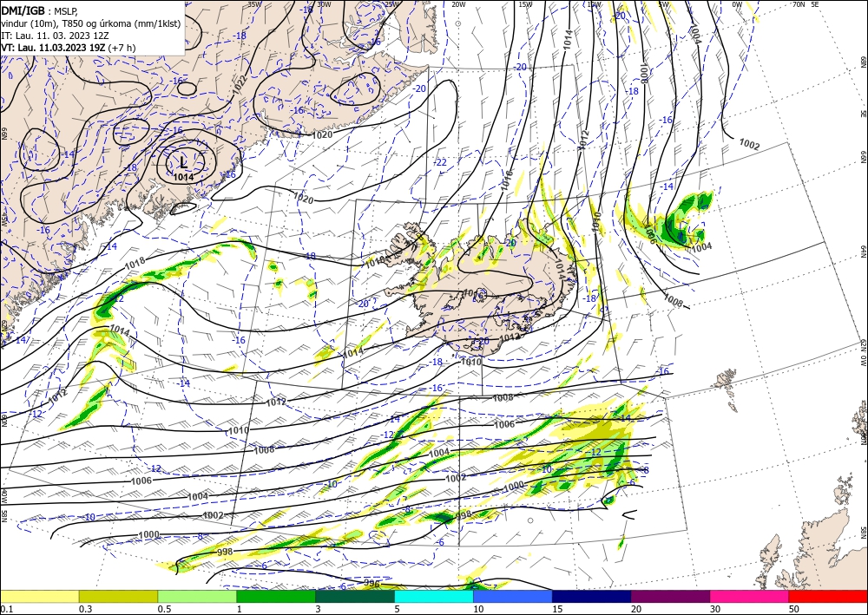Image resolution: width=868 pixels, height=615 pixels.
Task: Choose the purple 20 mm legend swatch
Action: click(670, 596)
